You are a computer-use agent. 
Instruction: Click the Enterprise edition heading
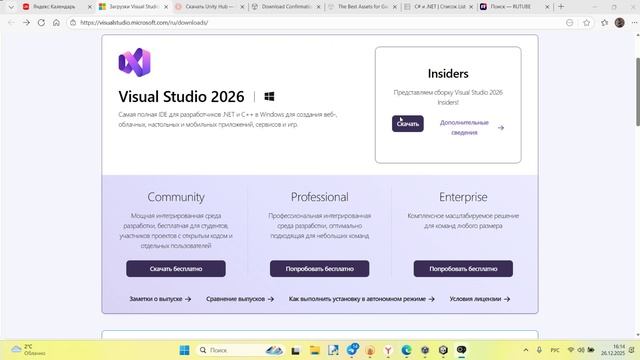[463, 197]
